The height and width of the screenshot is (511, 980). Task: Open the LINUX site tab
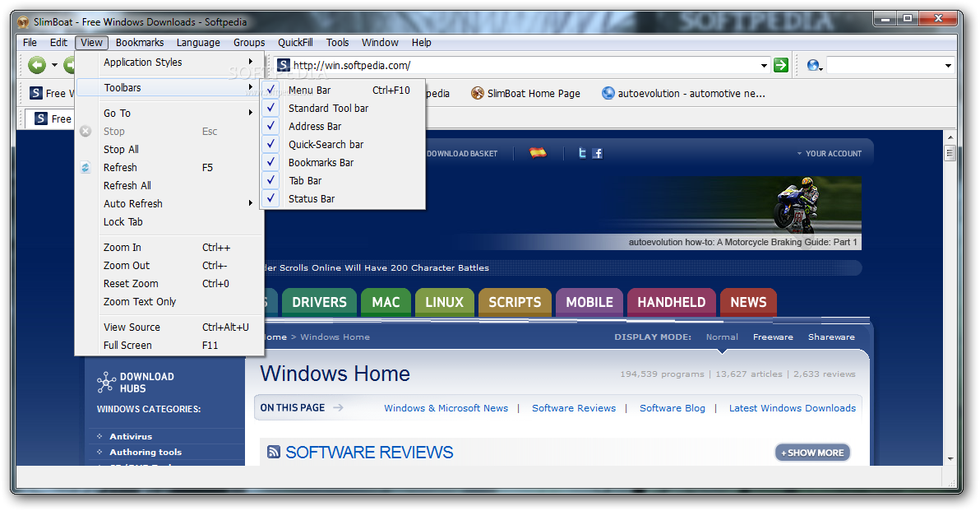click(x=445, y=302)
